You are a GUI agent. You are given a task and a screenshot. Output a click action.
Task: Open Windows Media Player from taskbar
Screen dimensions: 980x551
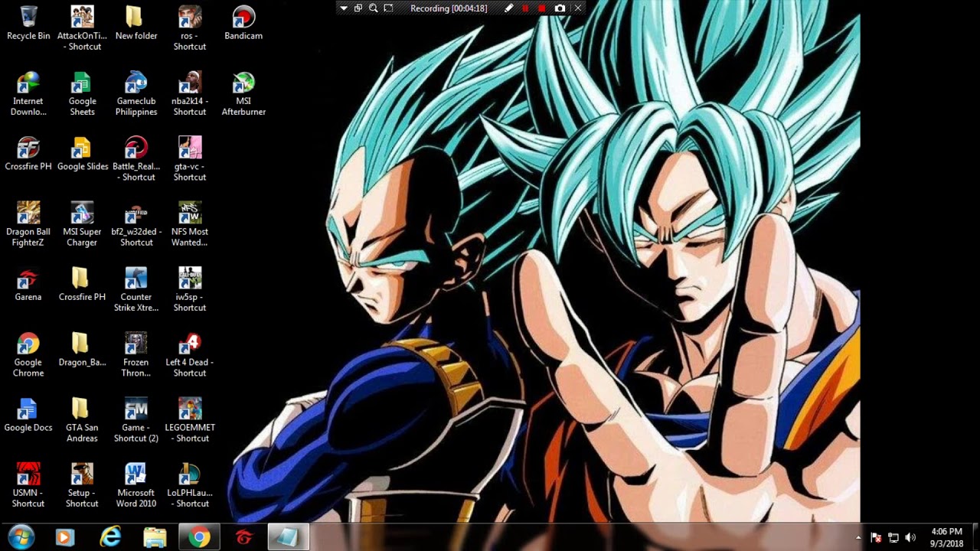click(64, 537)
